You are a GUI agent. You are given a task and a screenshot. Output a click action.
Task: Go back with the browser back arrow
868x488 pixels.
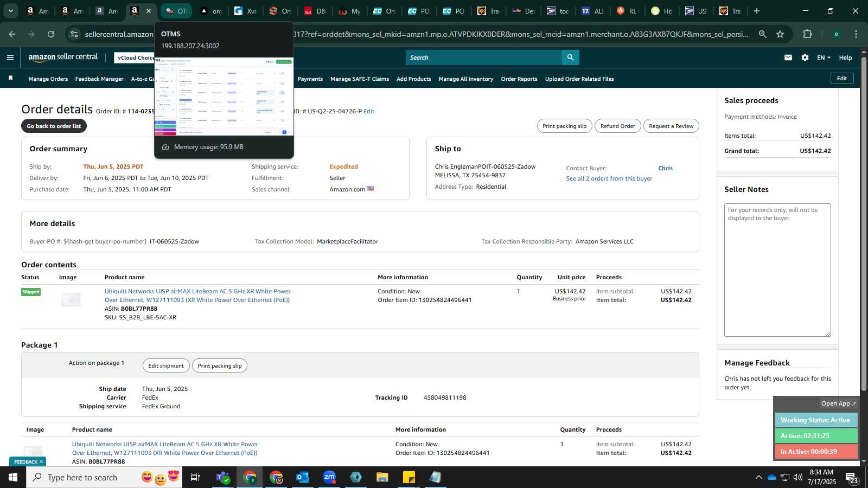pos(12,34)
